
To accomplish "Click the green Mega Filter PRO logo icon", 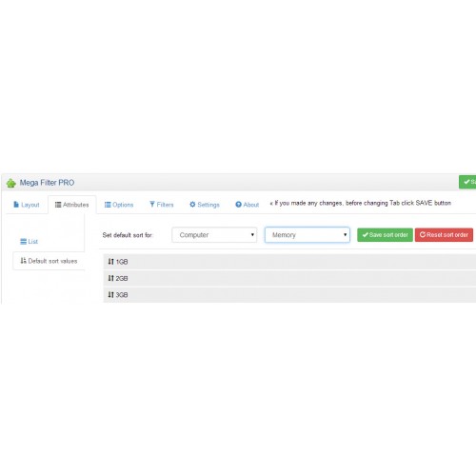I will coord(11,183).
